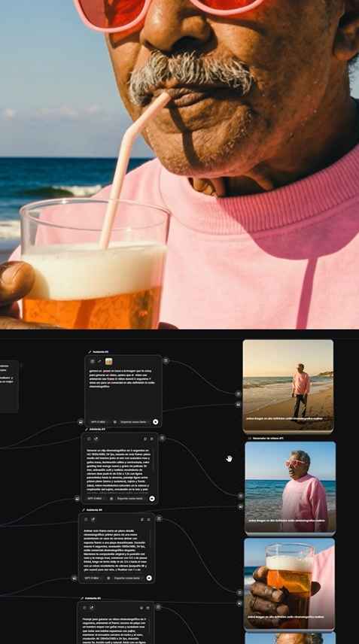
Task: Click the rightmost header icon in Asistente #5
Action: click(x=148, y=607)
